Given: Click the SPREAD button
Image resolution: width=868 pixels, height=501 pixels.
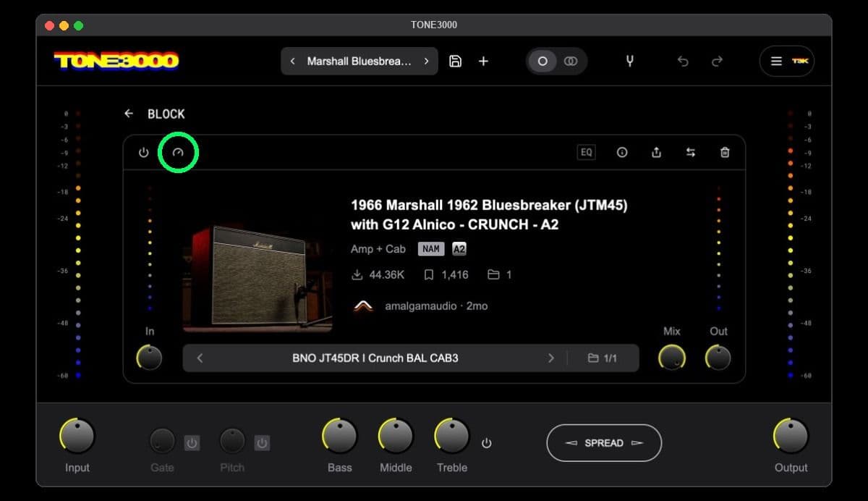Looking at the screenshot, I should tap(604, 442).
